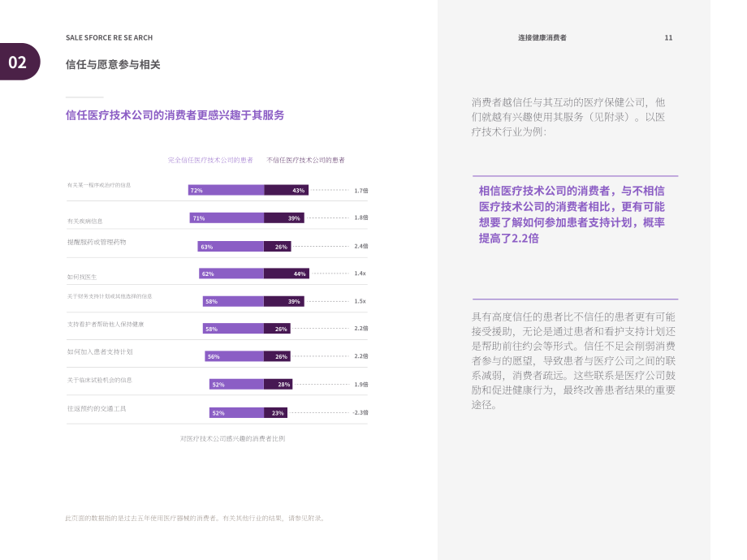Click the ratio value "1.8倍"
The height and width of the screenshot is (560, 747).
[361, 218]
